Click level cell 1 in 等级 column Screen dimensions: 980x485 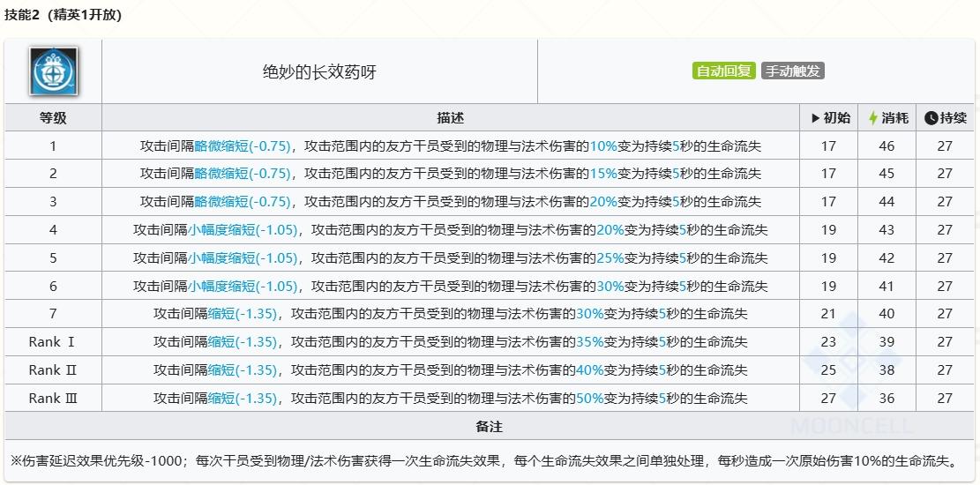pos(53,146)
